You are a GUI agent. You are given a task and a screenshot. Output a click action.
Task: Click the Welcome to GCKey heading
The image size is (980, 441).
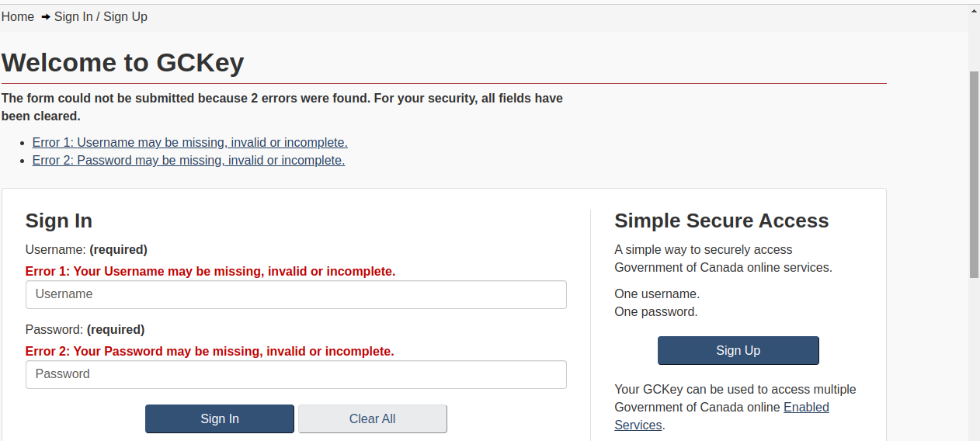(x=123, y=62)
